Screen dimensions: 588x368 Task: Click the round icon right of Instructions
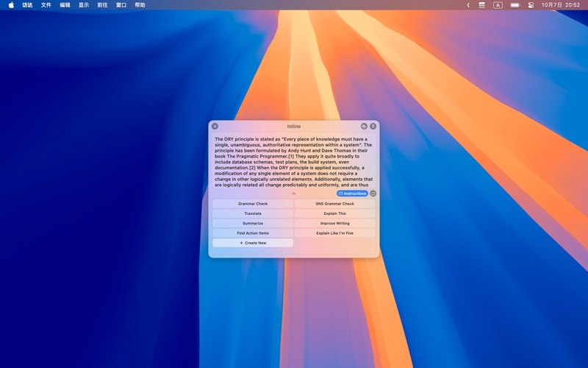[373, 194]
